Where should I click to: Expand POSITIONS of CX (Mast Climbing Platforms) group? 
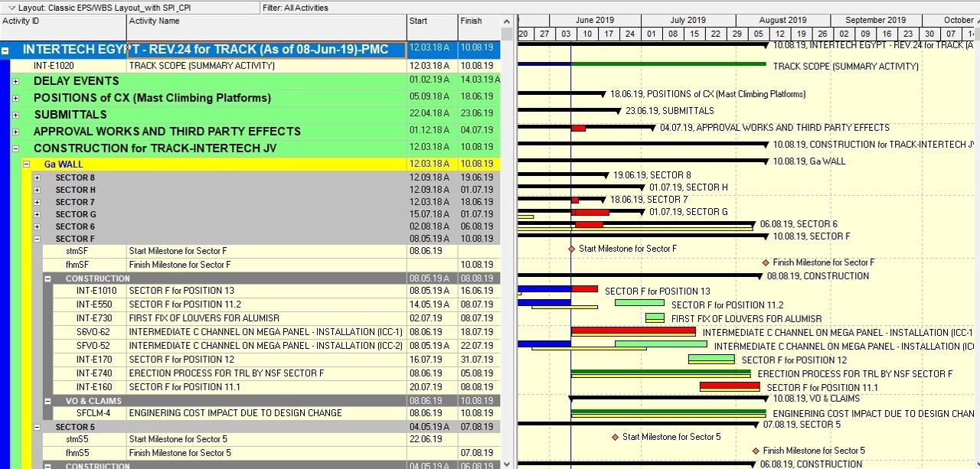[x=15, y=98]
